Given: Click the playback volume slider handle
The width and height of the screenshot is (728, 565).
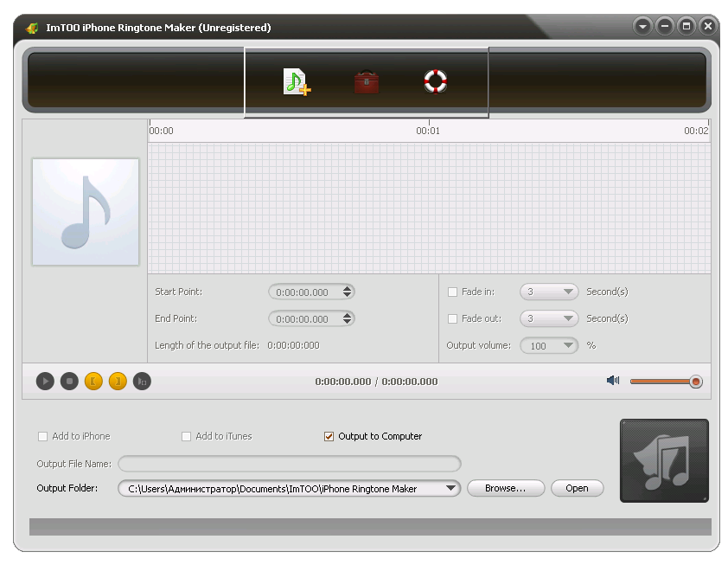Looking at the screenshot, I should (x=695, y=382).
